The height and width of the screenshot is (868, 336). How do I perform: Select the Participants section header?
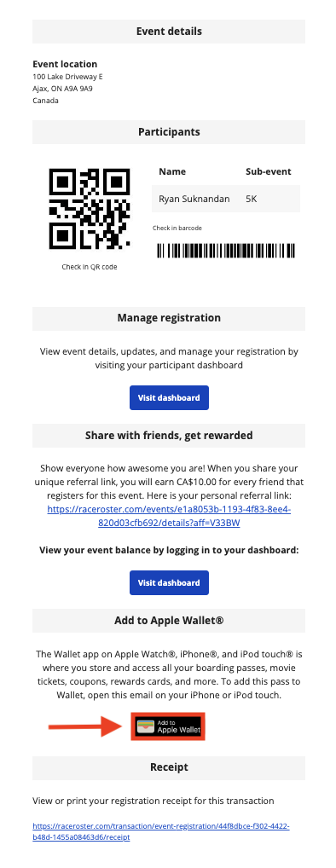point(169,132)
